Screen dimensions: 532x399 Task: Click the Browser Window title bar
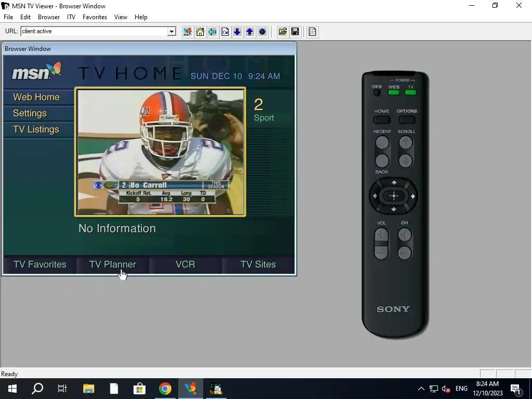tap(149, 48)
